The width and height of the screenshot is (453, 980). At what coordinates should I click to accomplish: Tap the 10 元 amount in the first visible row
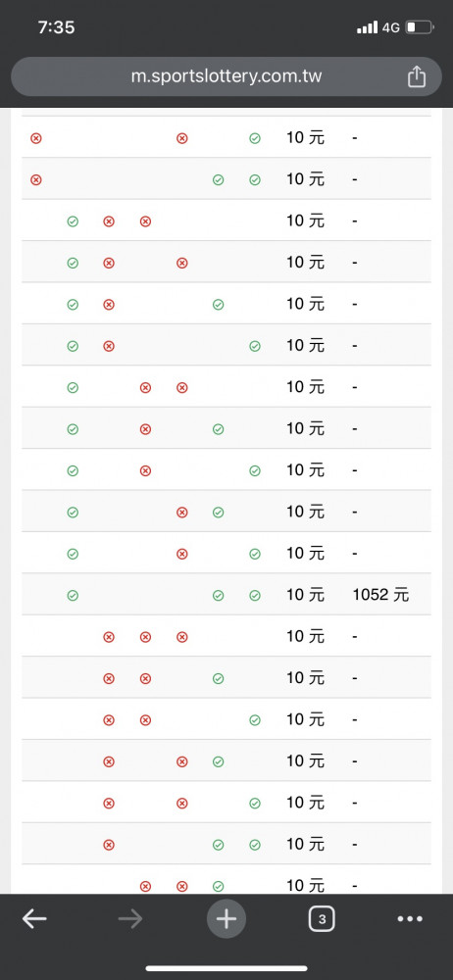pos(305,137)
